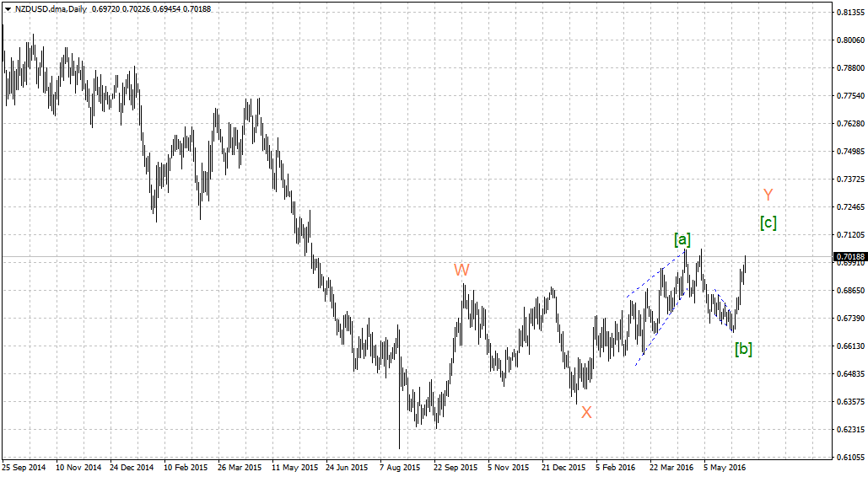Screen dimensions: 868x477
Task: Select the NZDUSD.dma,Daily chart title text
Action: click(x=51, y=9)
